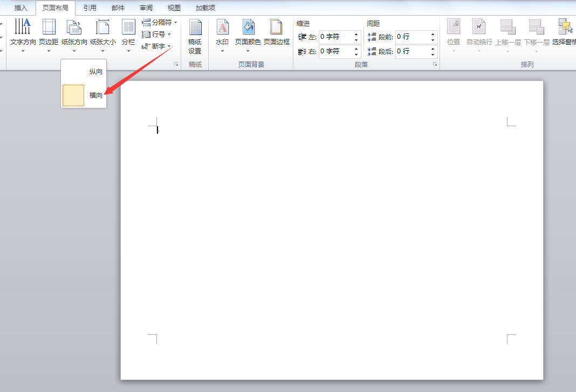
Task: Select the 纵向 portrait orientation option
Action: click(x=84, y=72)
